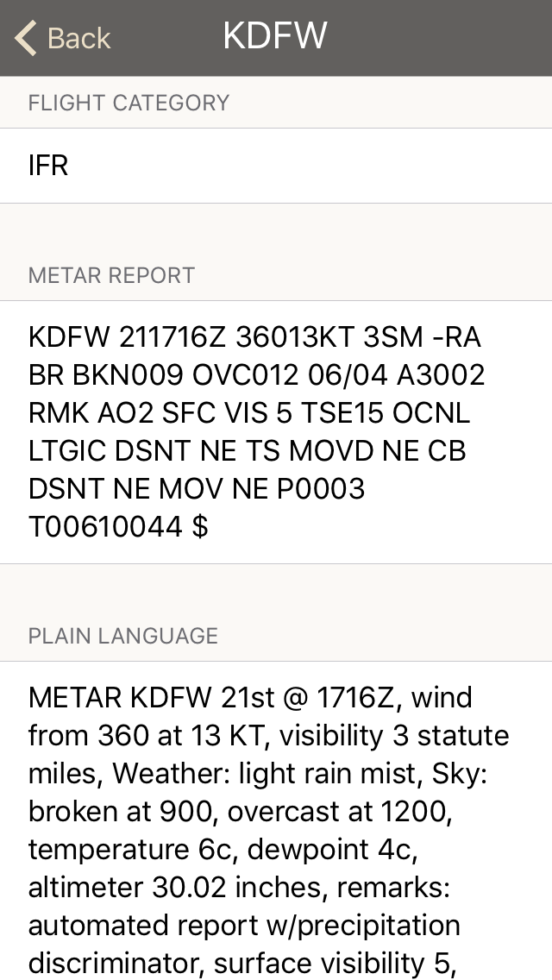Select the IFR flight category value

point(48,165)
